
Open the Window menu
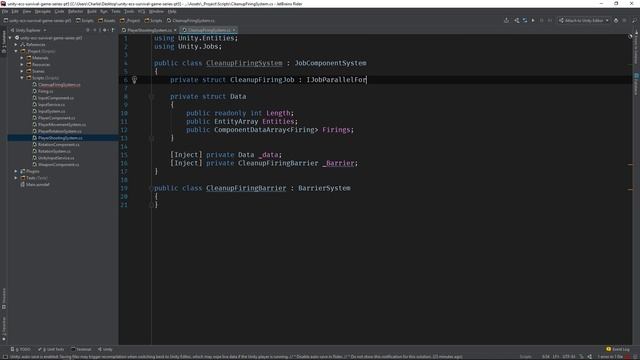pos(156,11)
